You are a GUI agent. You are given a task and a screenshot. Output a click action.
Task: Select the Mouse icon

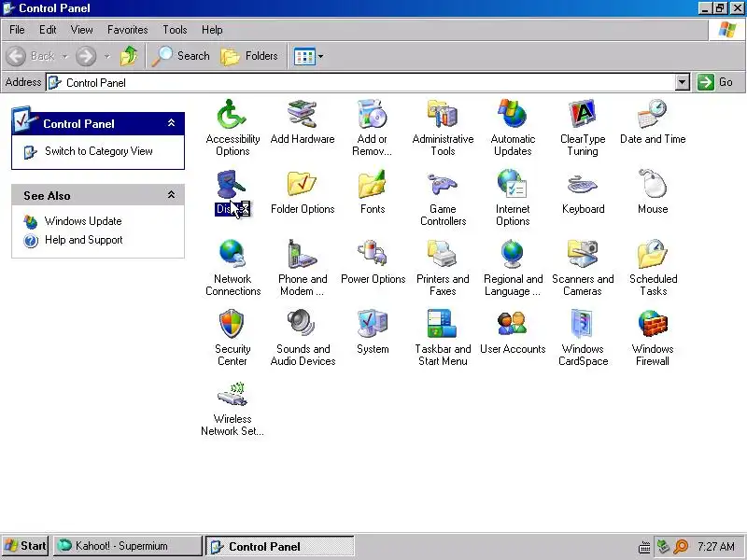[x=652, y=185]
